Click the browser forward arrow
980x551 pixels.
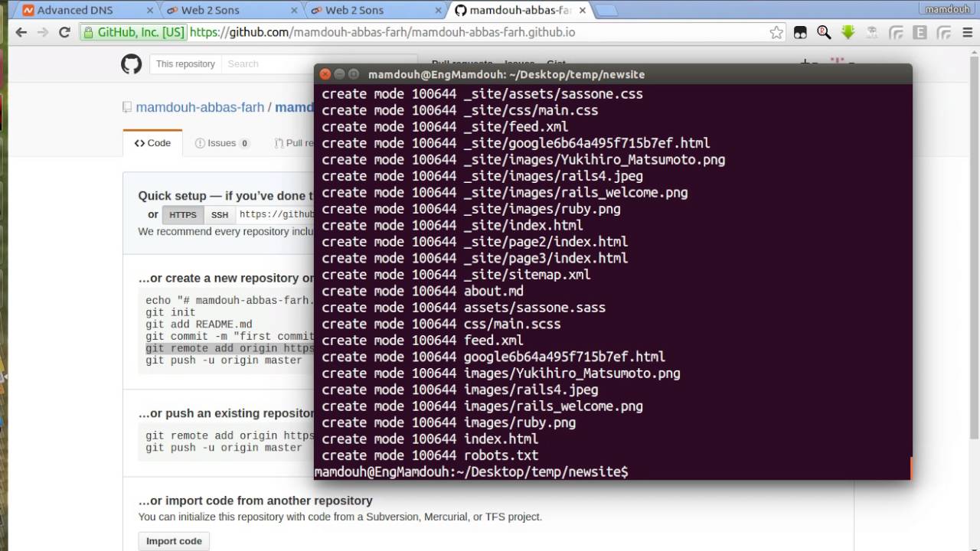click(43, 32)
